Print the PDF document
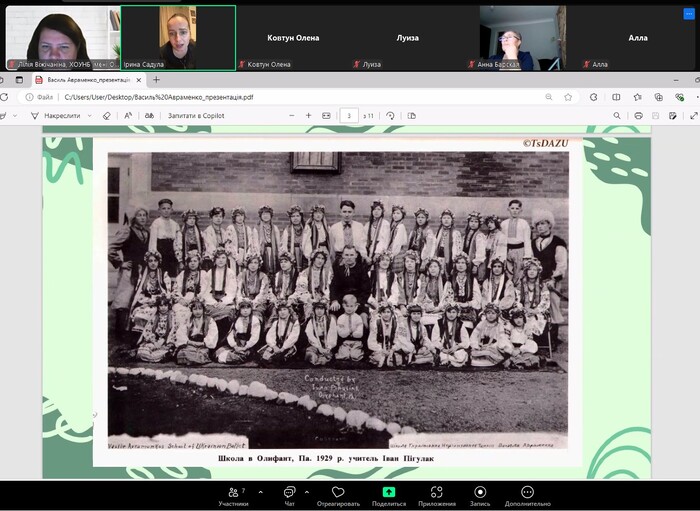This screenshot has width=700, height=511. tap(638, 116)
